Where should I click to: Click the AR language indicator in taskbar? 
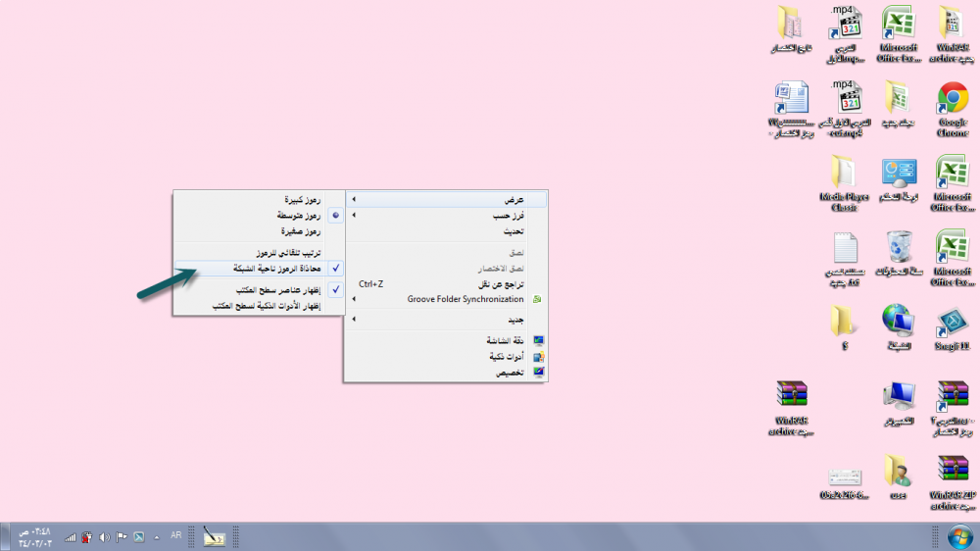pyautogui.click(x=176, y=535)
